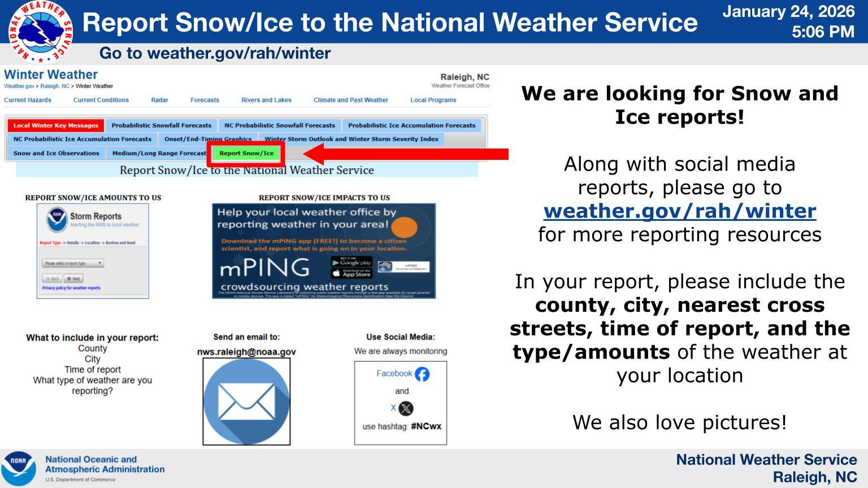The image size is (868, 488).
Task: Open the Facebook icon
Action: click(422, 374)
